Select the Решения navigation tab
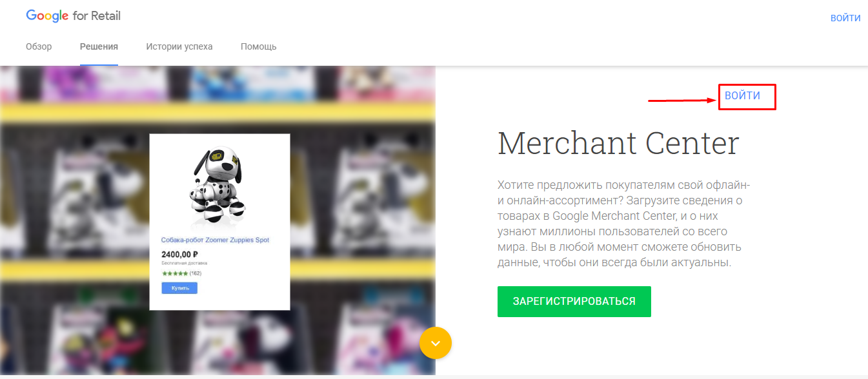Viewport: 868px width, 379px height. 99,46
